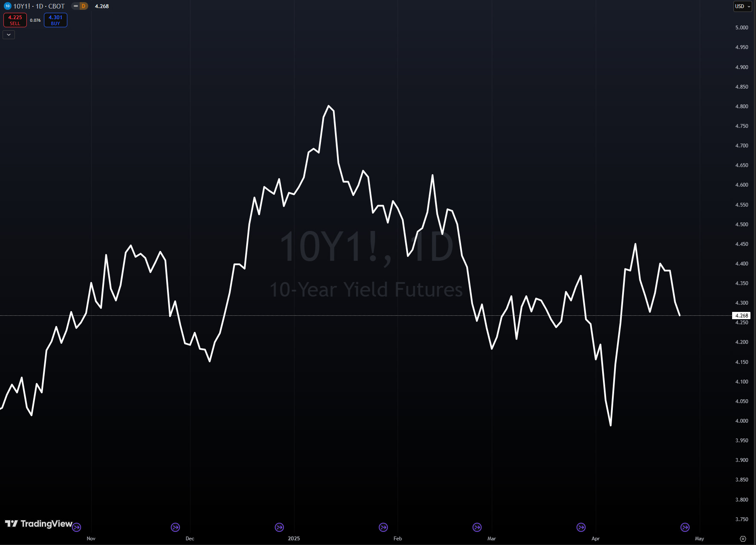The width and height of the screenshot is (756, 545).
Task: Click the 4.650 price axis label
Action: coord(742,165)
